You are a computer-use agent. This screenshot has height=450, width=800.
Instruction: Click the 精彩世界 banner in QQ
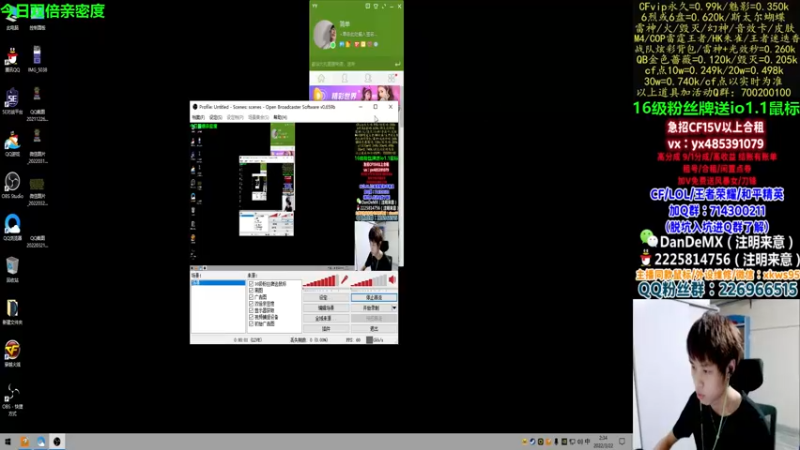(x=355, y=94)
